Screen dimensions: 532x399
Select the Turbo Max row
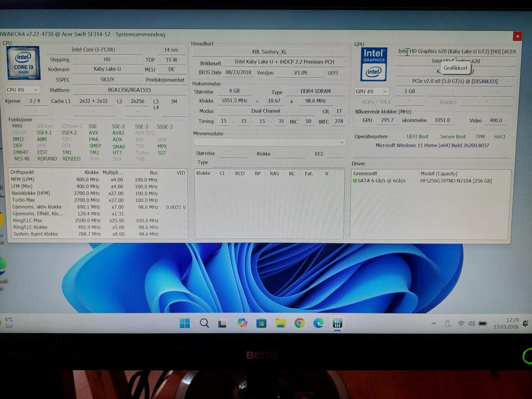coord(99,200)
